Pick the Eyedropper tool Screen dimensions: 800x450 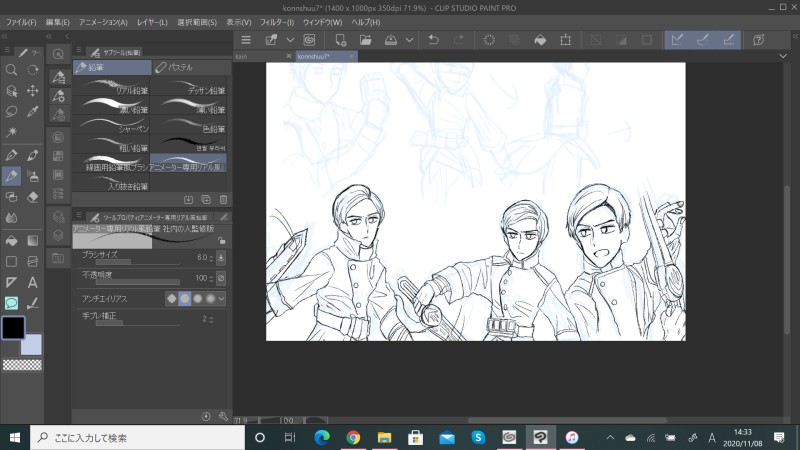coord(33,111)
